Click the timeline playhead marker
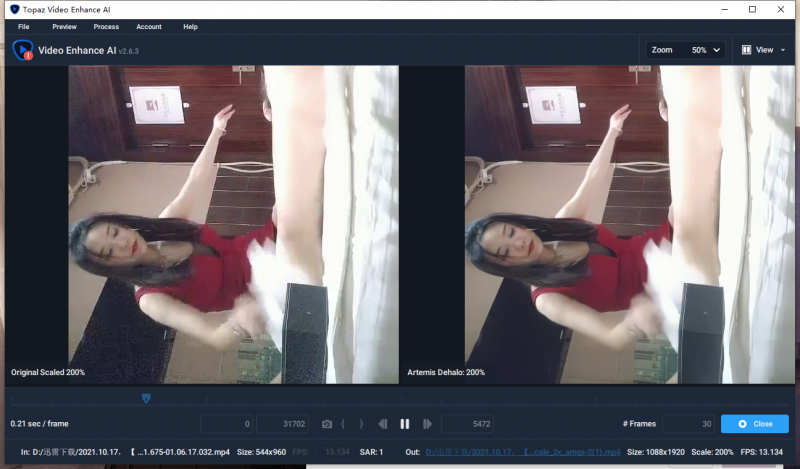The height and width of the screenshot is (469, 800). [x=146, y=398]
